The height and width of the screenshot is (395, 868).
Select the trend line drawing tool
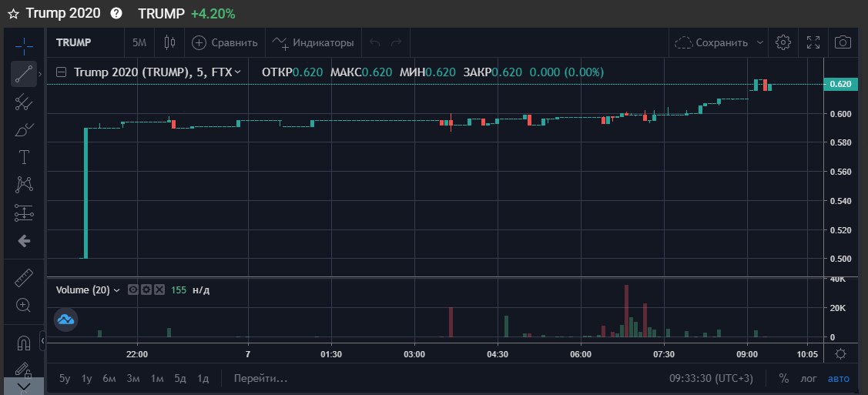(x=24, y=74)
